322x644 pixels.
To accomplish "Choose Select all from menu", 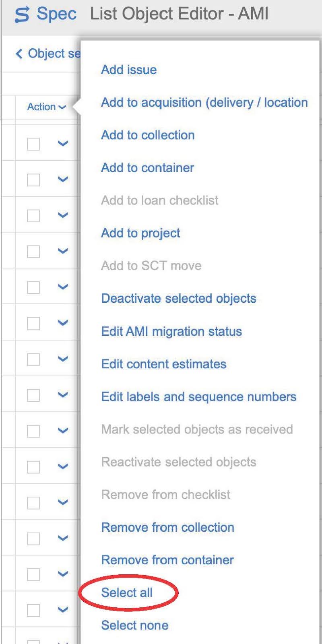I will click(x=127, y=592).
